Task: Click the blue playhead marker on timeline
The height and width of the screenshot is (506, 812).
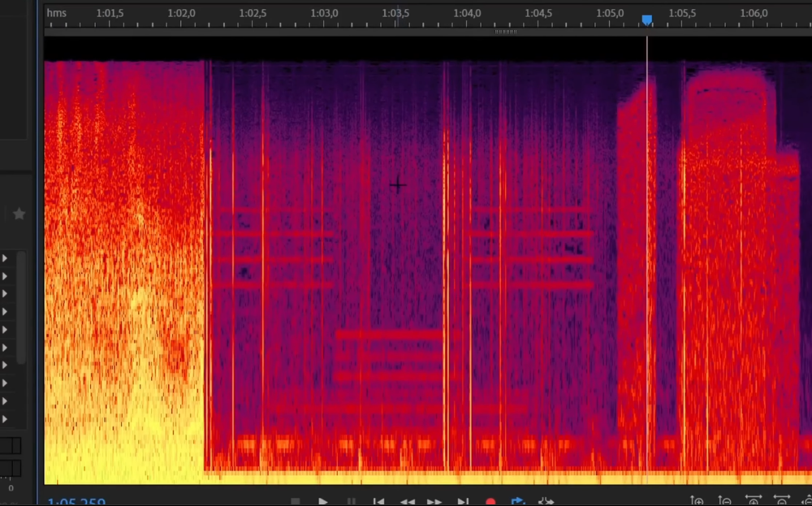Action: [647, 19]
